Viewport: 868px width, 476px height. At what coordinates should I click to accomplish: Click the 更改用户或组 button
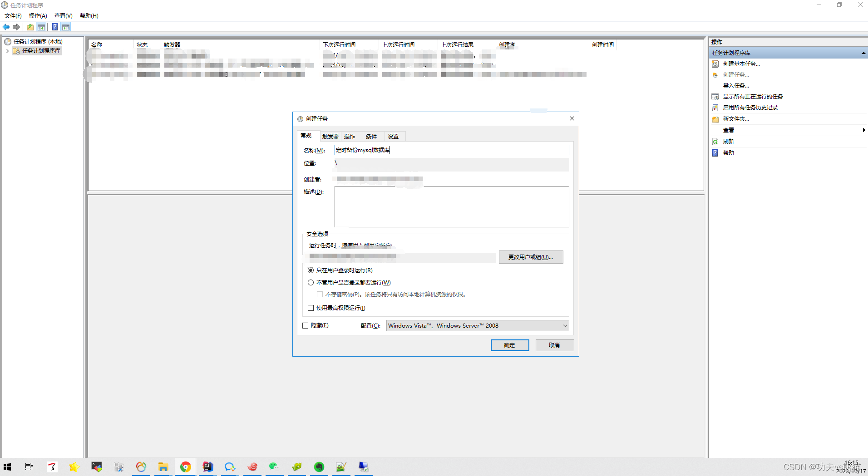(x=531, y=257)
